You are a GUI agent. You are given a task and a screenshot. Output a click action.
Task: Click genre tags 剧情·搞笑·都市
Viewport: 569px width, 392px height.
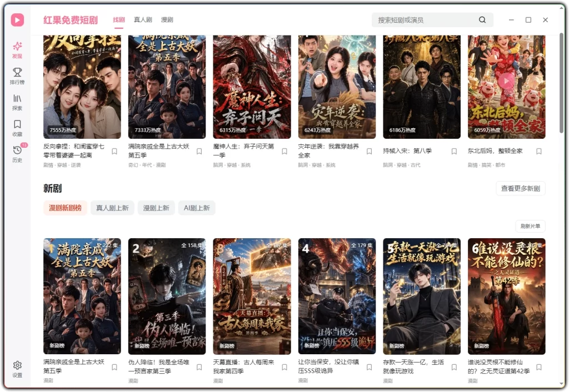point(486,165)
